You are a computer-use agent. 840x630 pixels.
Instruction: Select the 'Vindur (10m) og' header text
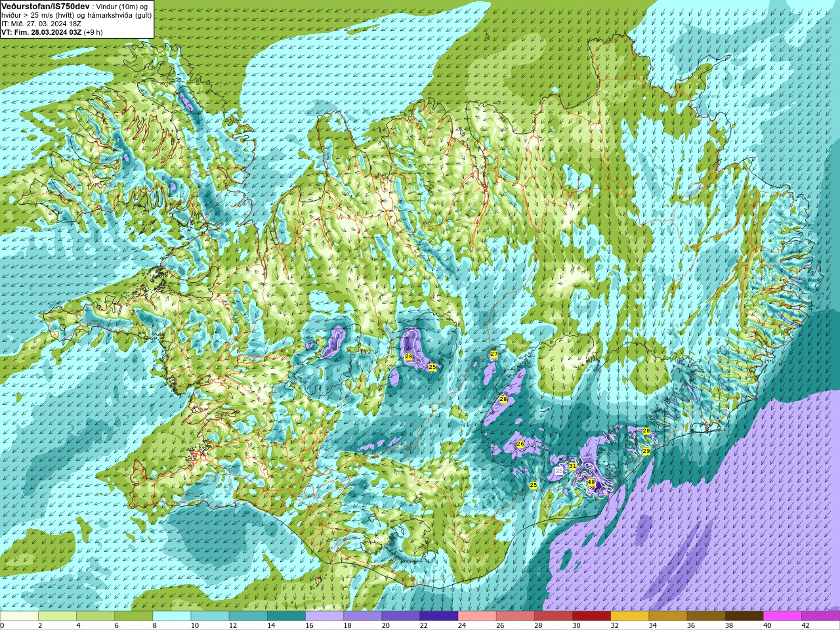[123, 7]
